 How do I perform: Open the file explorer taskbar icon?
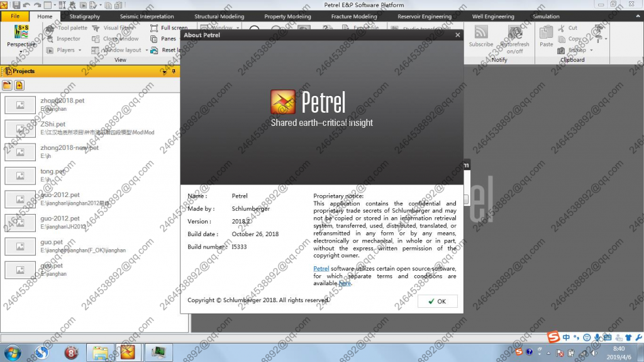[x=100, y=353]
